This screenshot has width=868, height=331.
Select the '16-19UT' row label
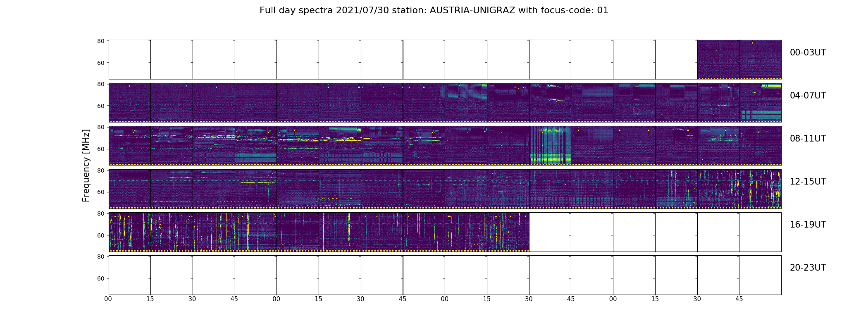pos(808,225)
